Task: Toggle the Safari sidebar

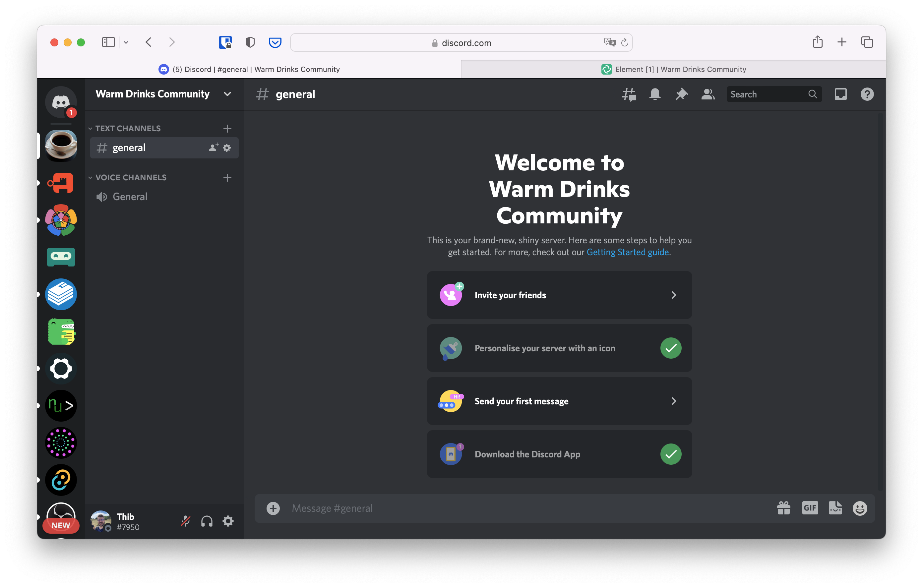Action: 108,42
